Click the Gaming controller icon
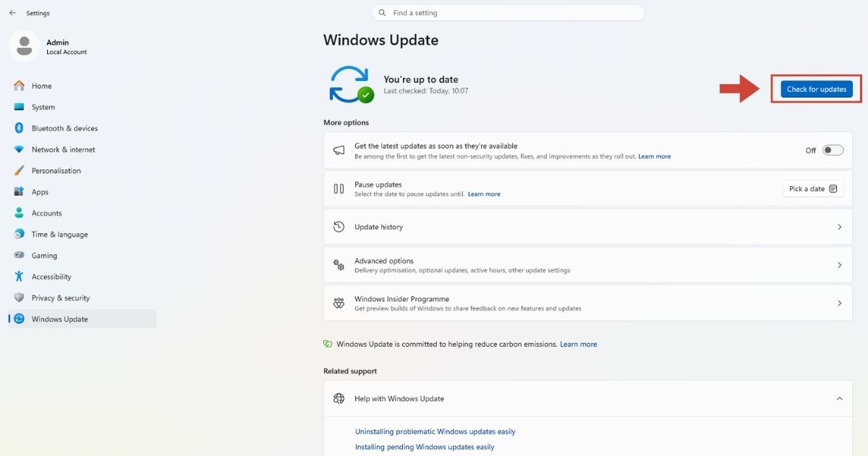 point(19,256)
